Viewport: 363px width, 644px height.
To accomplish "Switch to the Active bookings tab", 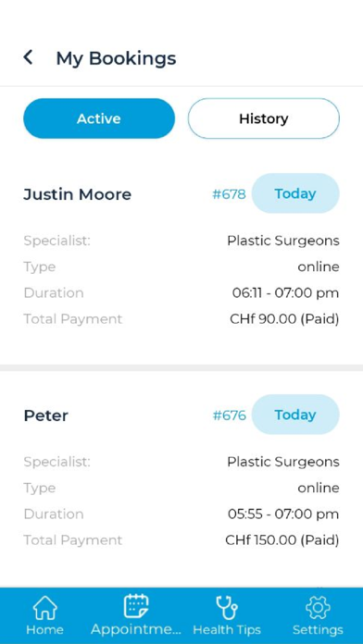I will [x=99, y=118].
